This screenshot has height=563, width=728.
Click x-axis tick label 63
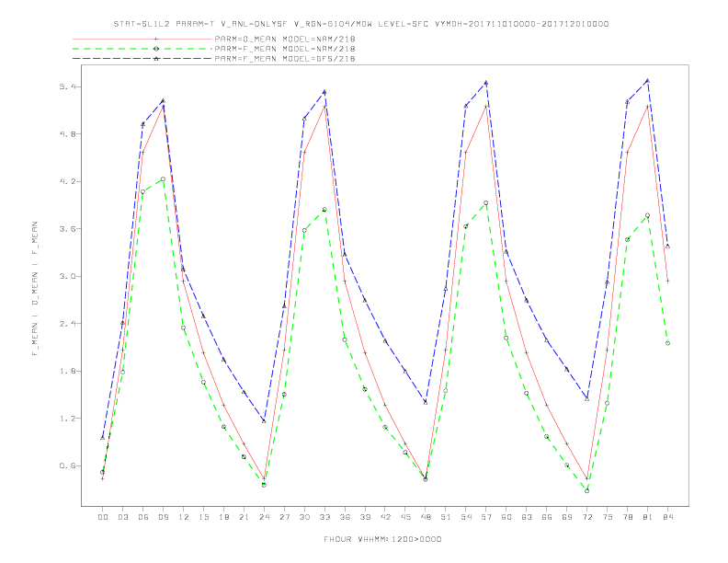(527, 517)
